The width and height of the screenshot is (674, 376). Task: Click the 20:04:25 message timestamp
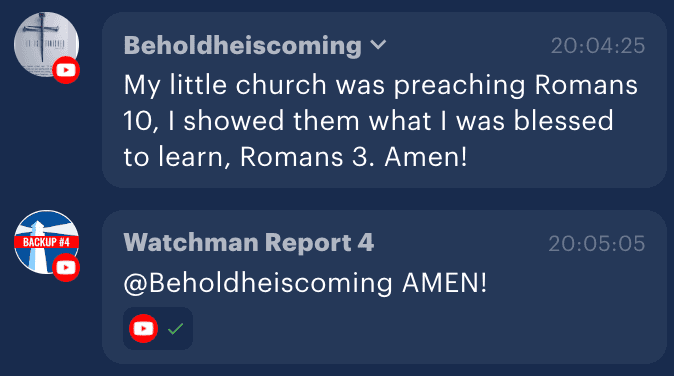click(598, 46)
